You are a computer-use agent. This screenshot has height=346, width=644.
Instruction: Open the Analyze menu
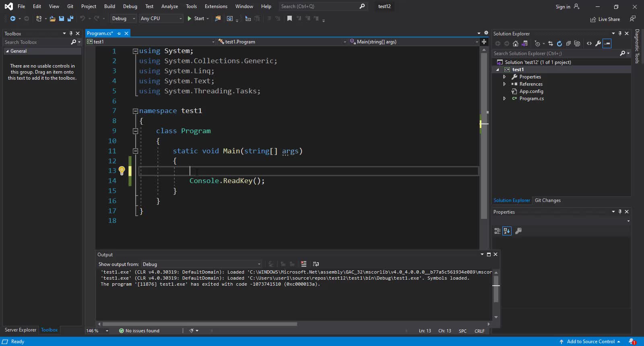point(169,6)
